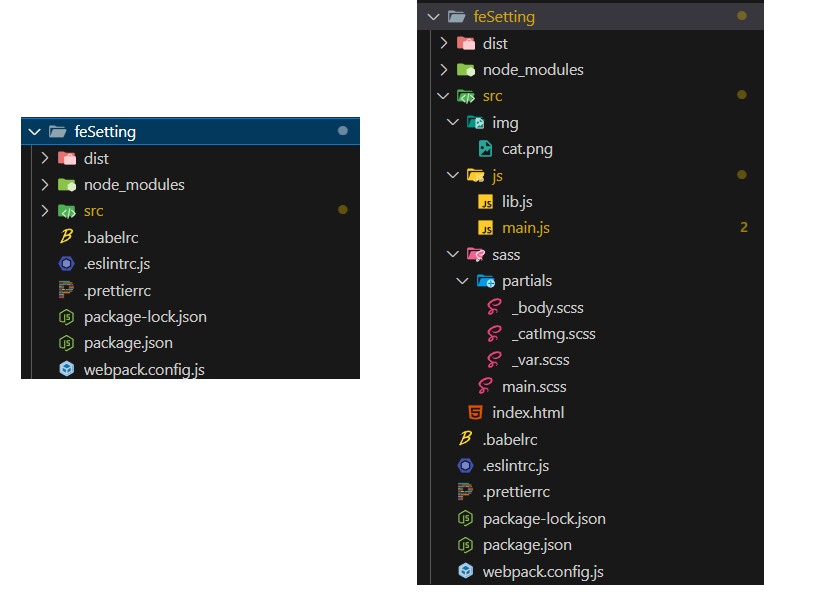Image resolution: width=825 pixels, height=602 pixels.
Task: Click webpack cube icon in right panel
Action: [466, 570]
